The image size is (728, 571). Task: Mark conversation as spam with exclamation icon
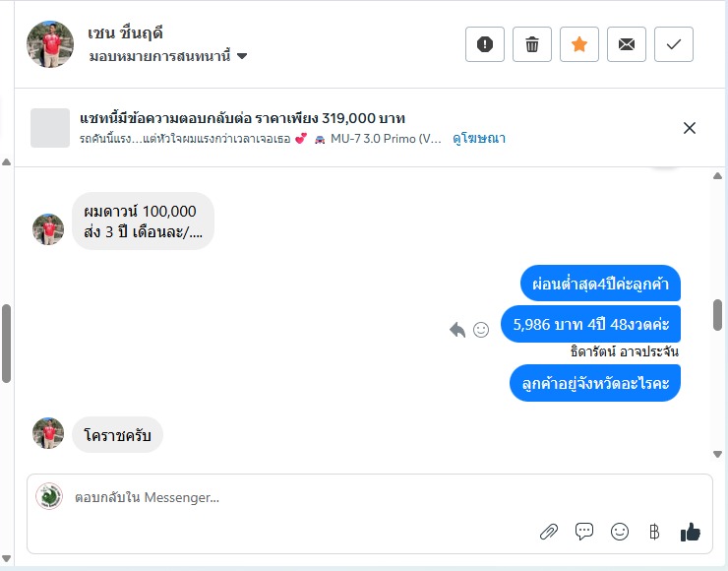click(485, 44)
